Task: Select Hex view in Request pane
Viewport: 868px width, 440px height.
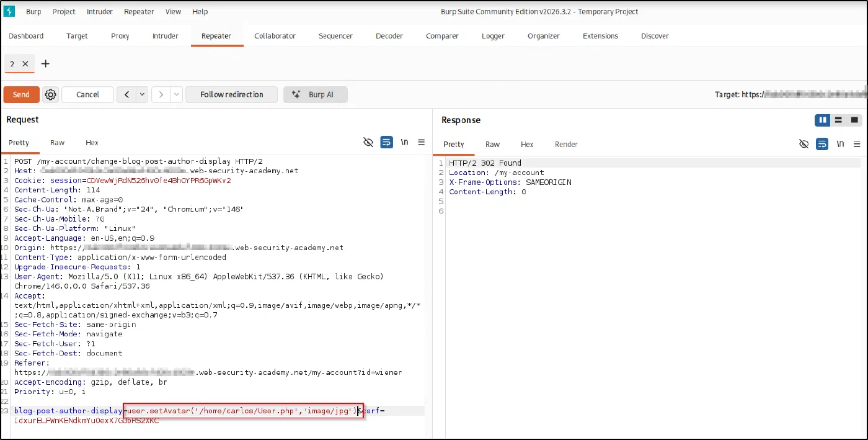Action: [92, 143]
